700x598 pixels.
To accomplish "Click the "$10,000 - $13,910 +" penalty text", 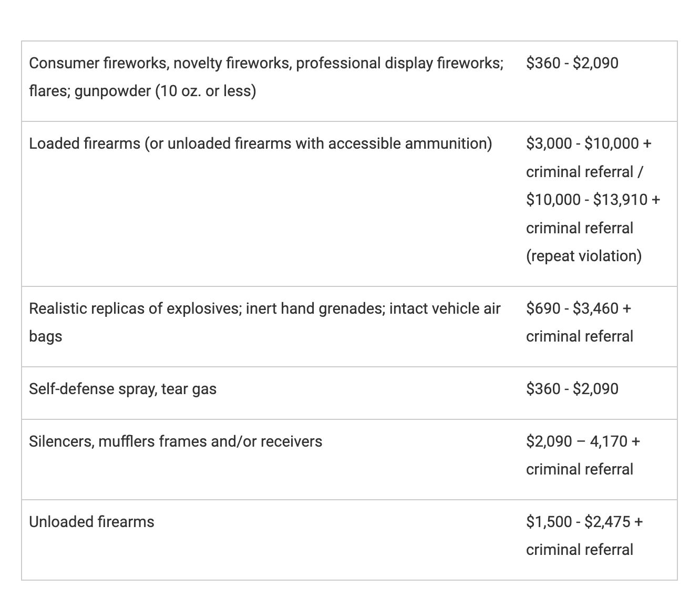I will coord(593,200).
